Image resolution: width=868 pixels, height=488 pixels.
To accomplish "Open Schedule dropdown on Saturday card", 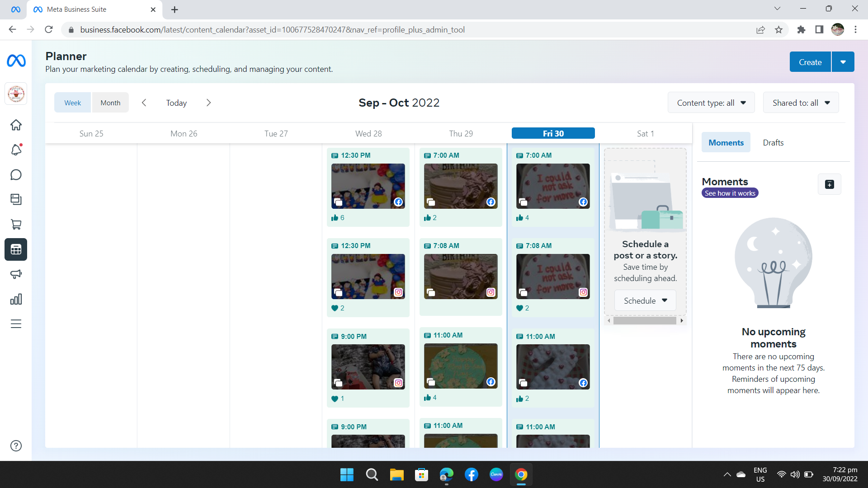I will point(645,301).
